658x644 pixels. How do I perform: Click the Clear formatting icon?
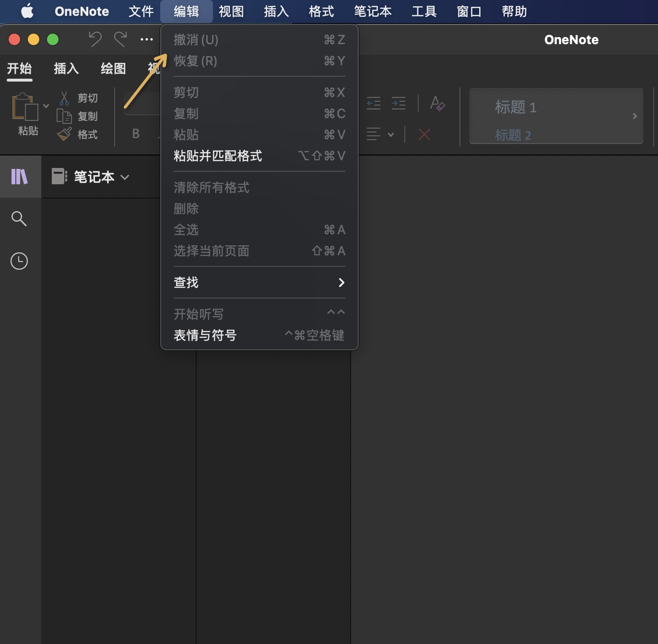[x=437, y=103]
